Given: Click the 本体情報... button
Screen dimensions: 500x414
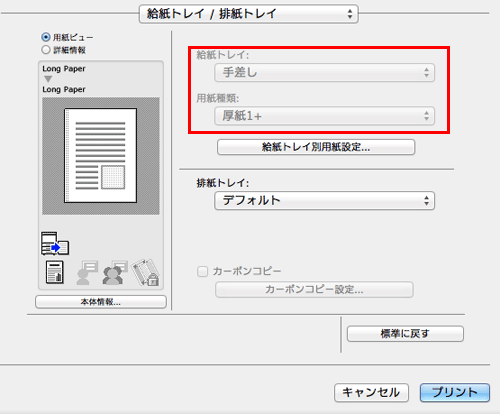Looking at the screenshot, I should tap(101, 302).
